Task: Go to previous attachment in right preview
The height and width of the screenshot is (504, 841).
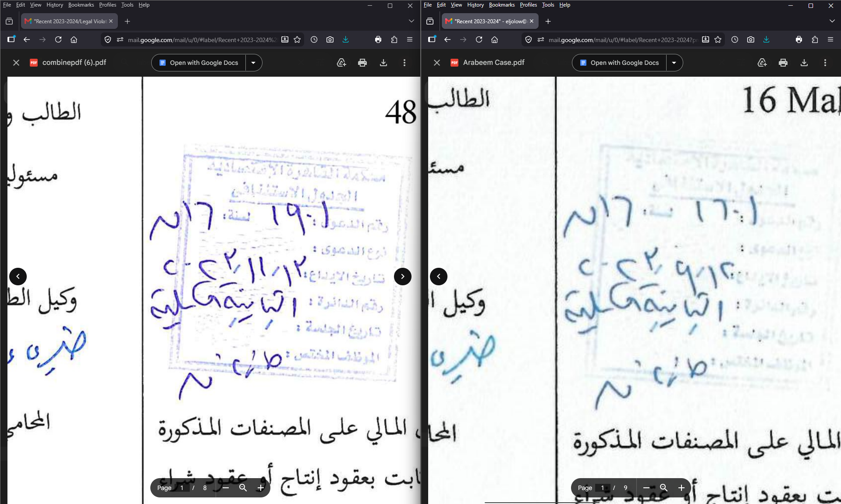Action: (439, 277)
